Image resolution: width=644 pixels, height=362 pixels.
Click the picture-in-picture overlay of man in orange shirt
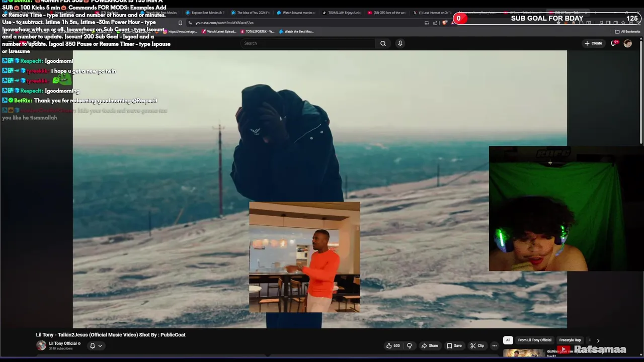304,257
